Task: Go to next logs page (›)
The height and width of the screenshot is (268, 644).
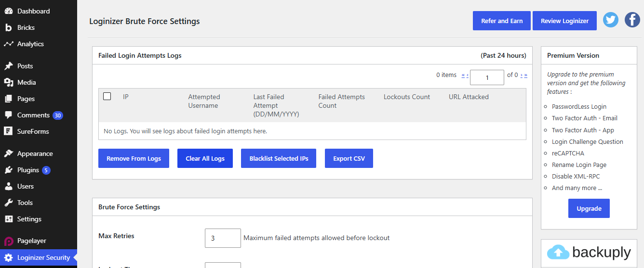Action: 522,75
